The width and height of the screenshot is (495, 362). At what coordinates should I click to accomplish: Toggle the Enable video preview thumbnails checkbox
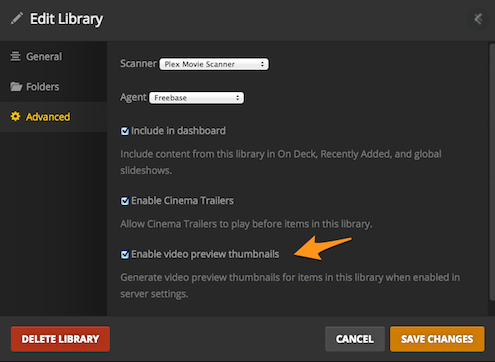pyautogui.click(x=125, y=255)
